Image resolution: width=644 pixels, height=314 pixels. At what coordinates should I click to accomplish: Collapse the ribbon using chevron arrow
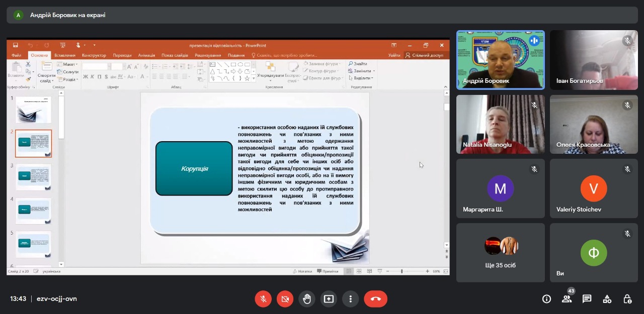pos(446,87)
